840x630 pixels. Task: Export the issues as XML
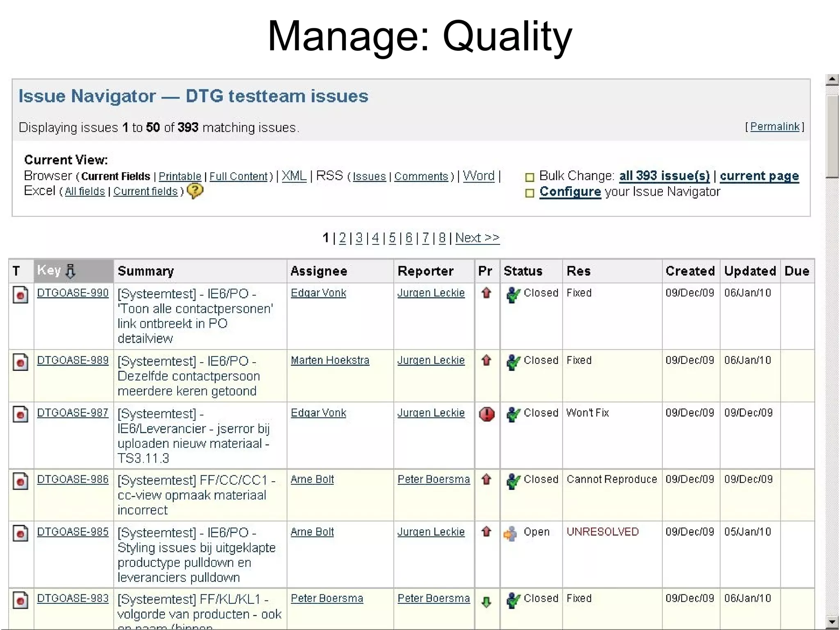[294, 176]
